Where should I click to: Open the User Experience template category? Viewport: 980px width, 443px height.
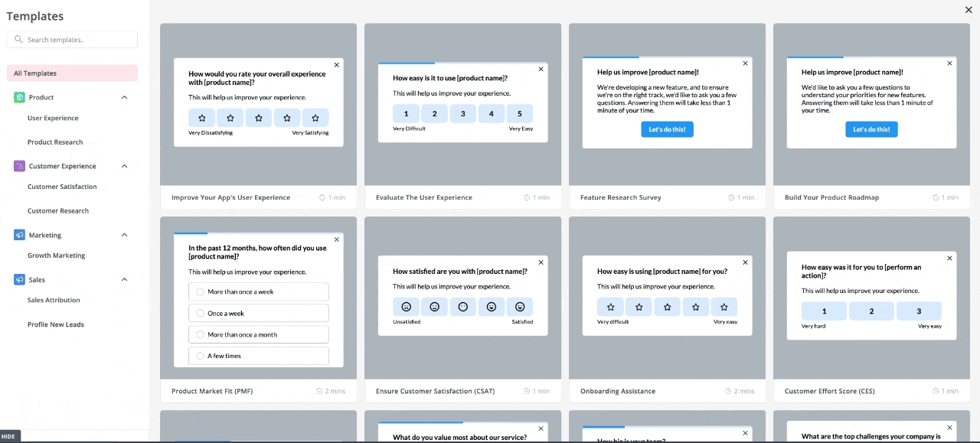pyautogui.click(x=53, y=118)
